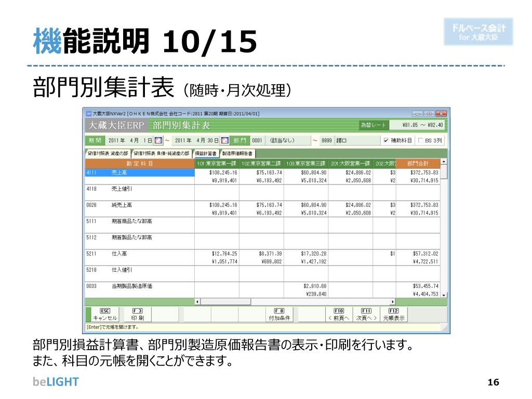
Task: Click the $2,910.68 cell in 当期製品製造原価 row
Action: 315,286
